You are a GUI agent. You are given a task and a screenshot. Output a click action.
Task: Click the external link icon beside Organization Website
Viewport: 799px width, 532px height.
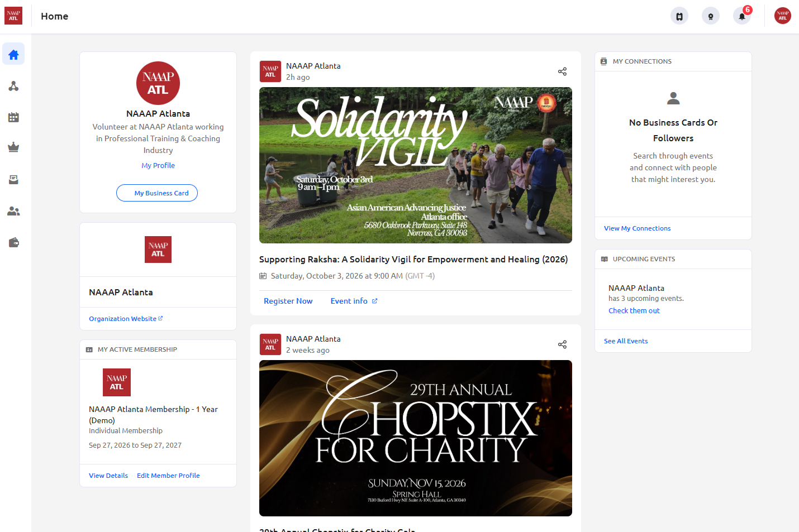(x=160, y=318)
